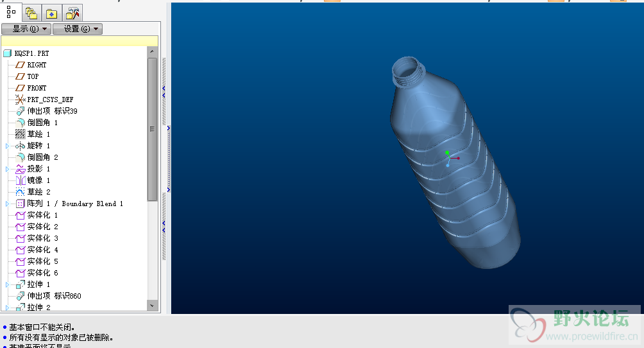Screen dimensions: 644x348
Task: Select the KQSP1.PRT part icon
Action: click(x=8, y=53)
